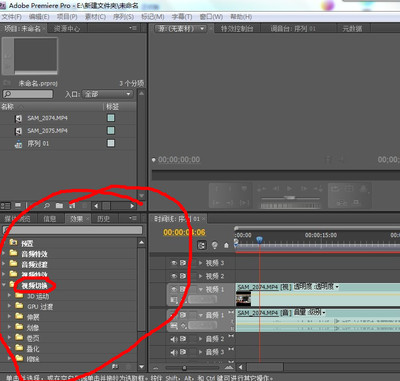The height and width of the screenshot is (381, 400).
Task: Click the GPU 过渡 folder icon
Action: (19, 306)
